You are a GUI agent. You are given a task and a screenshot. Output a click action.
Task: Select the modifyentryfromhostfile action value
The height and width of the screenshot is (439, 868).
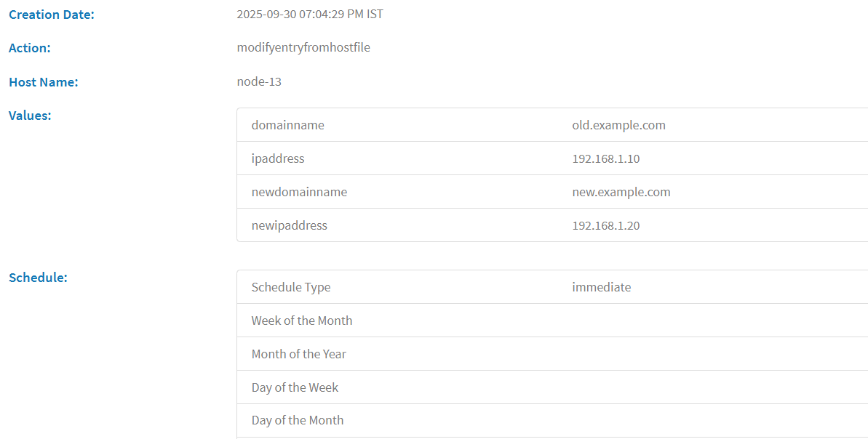(303, 47)
